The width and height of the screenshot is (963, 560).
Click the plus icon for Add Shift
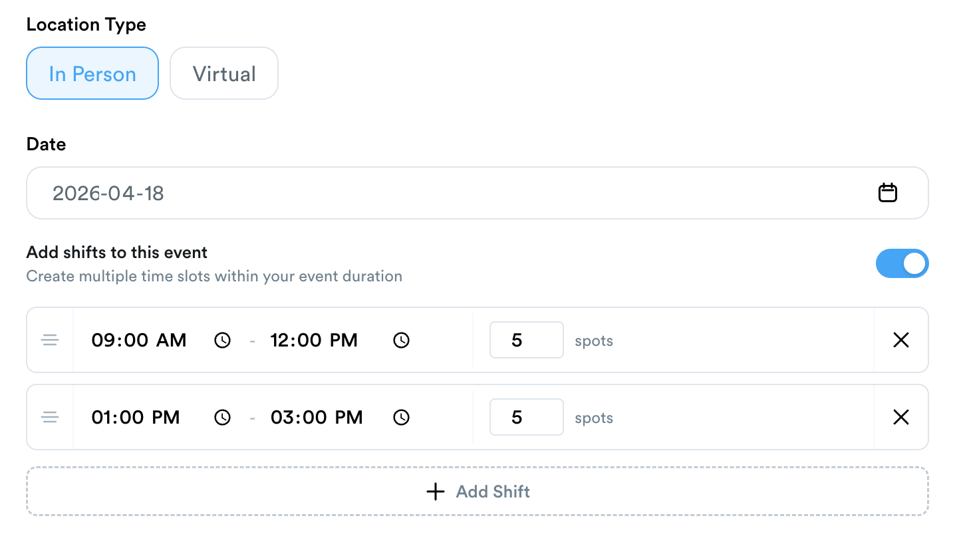[436, 491]
